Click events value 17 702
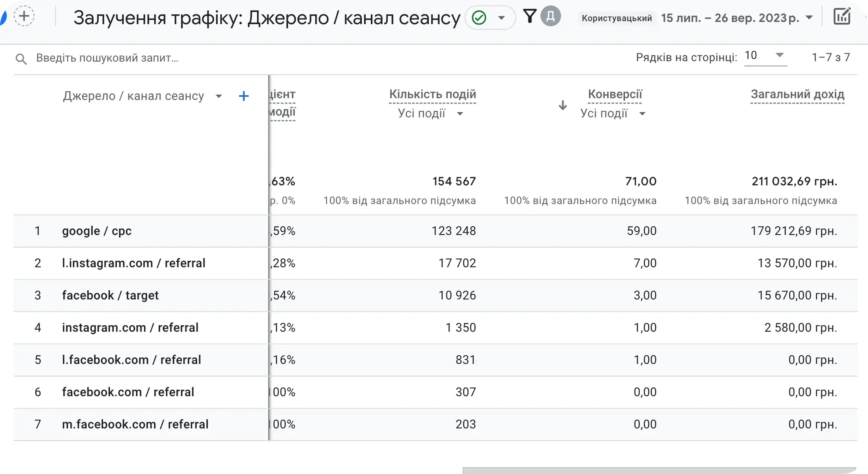 pyautogui.click(x=457, y=263)
